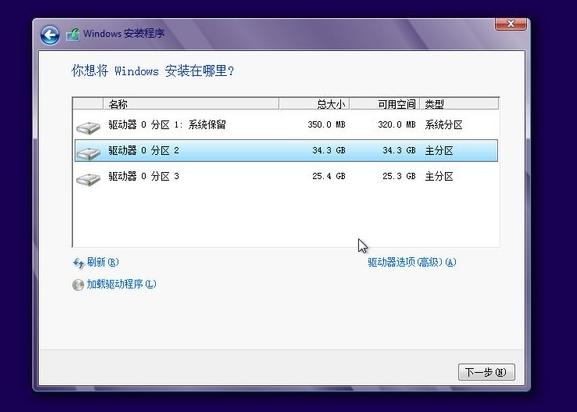Viewport: 577px width, 412px height.
Task: Select the 驱动器 0 分区 2 row
Action: tap(286, 150)
